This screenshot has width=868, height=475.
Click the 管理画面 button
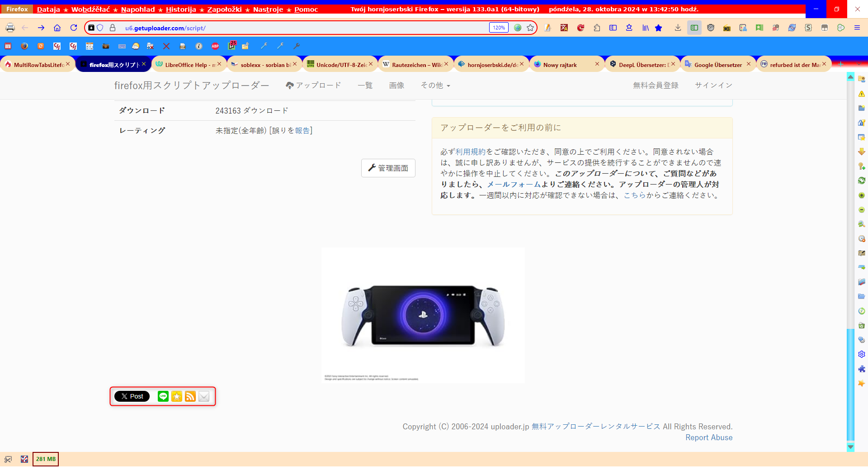388,168
